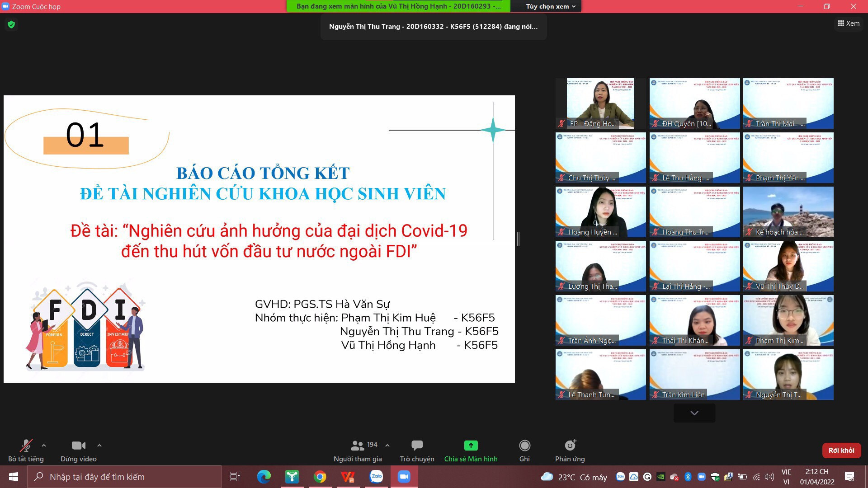The image size is (868, 488).
Task: Open the Participants panel icon
Action: pos(357,446)
